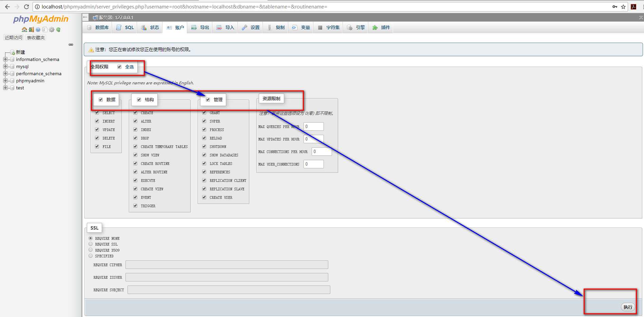Screen dimensions: 644x317
Task: Open the mysql database link
Action: 22,66
